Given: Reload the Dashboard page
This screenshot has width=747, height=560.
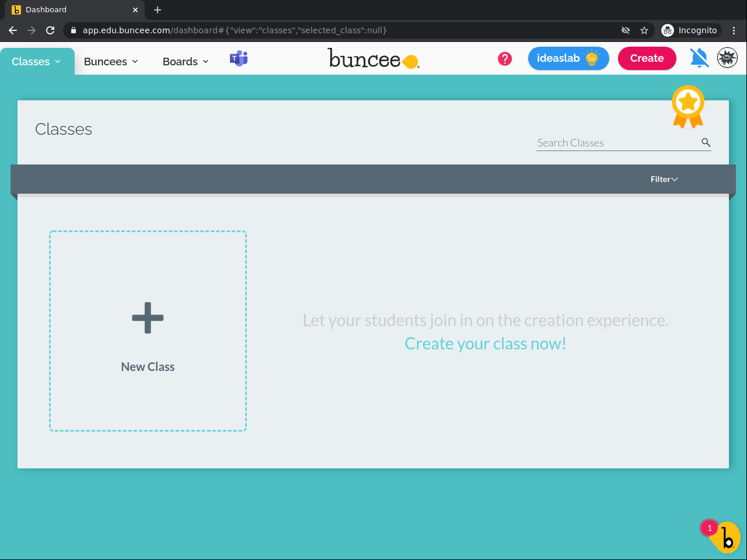Looking at the screenshot, I should pos(50,30).
